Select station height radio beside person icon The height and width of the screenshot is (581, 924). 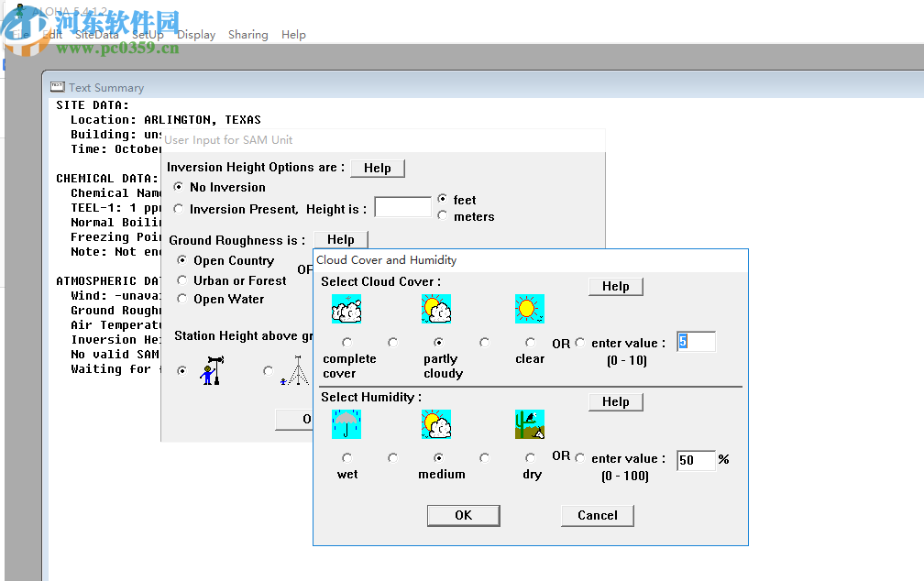click(181, 370)
